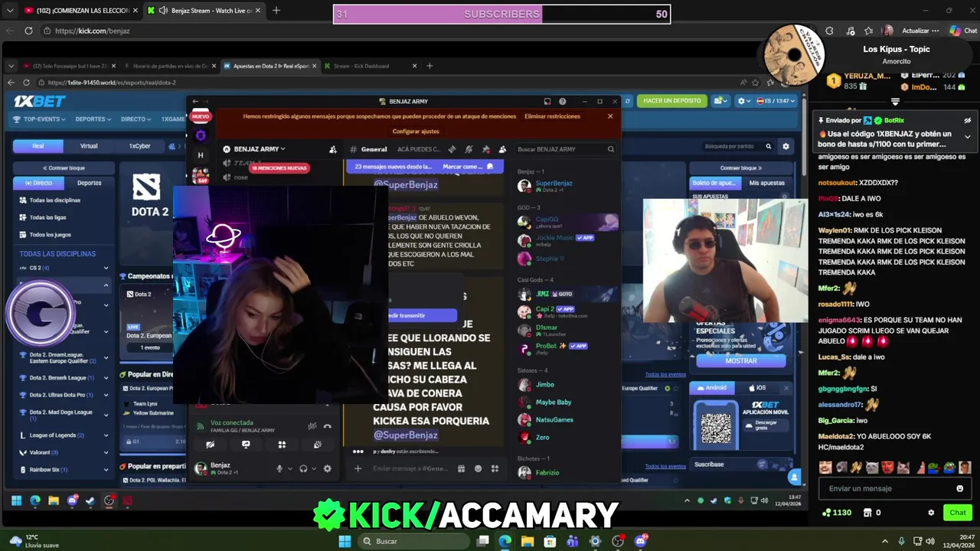This screenshot has height=551, width=980.
Task: Dismiss the Discord mention-attack warning banner
Action: [610, 116]
